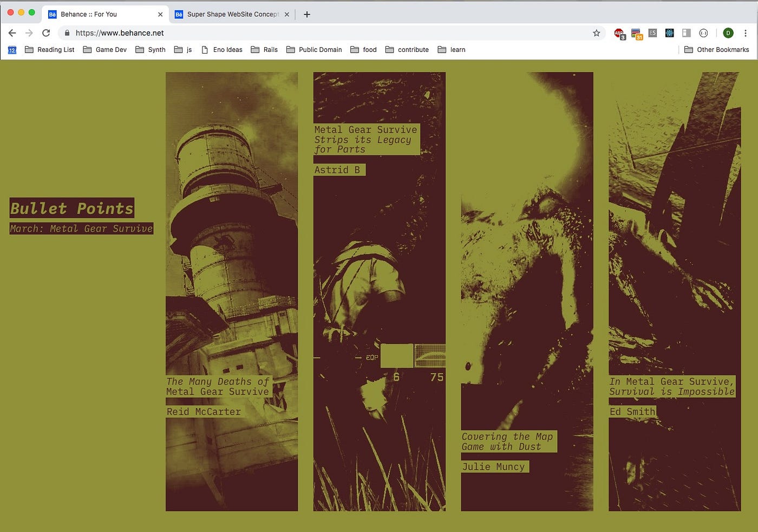Viewport: 758px width, 532px height.
Task: Close the Super Shape WebSite Concept tab
Action: point(287,15)
